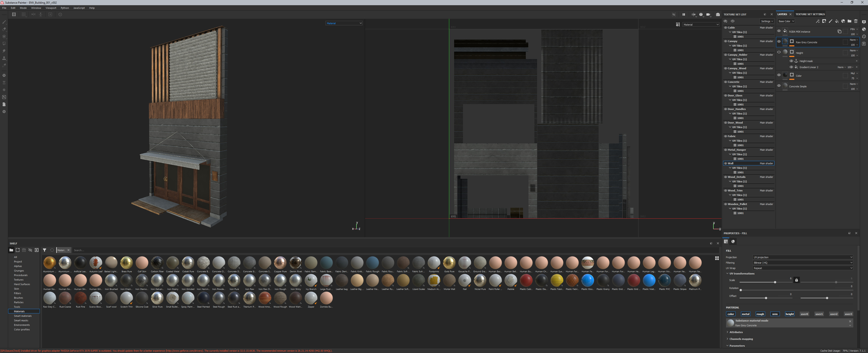Click the lock icon next to Scale slider
Viewport: 868px width, 353px height.
tap(797, 280)
